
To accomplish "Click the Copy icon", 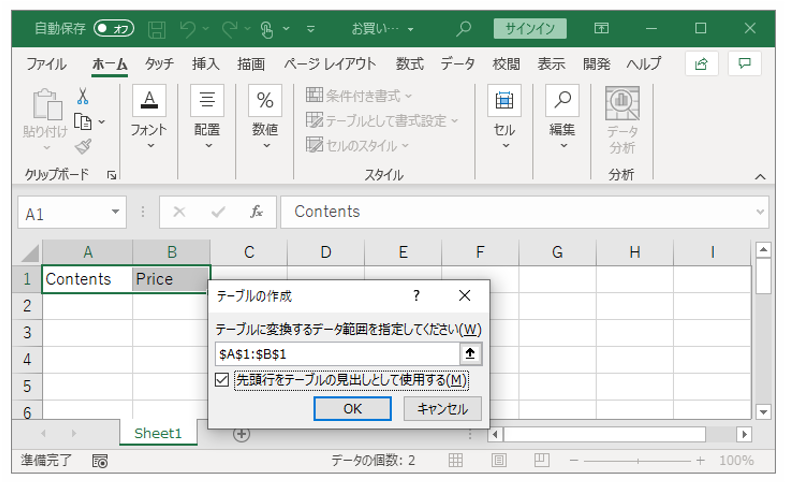I will pos(83,121).
